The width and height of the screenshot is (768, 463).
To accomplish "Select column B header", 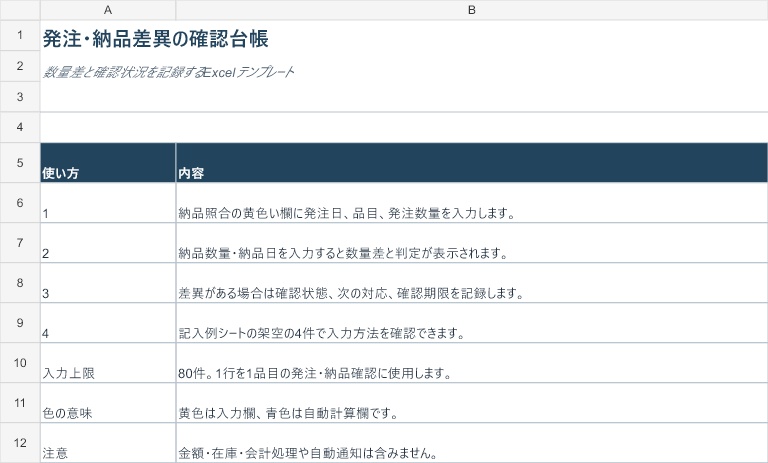I will click(x=472, y=10).
